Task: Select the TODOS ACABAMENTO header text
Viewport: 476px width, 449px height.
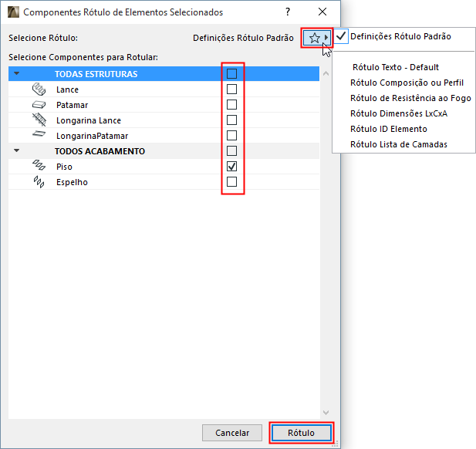Action: point(100,151)
